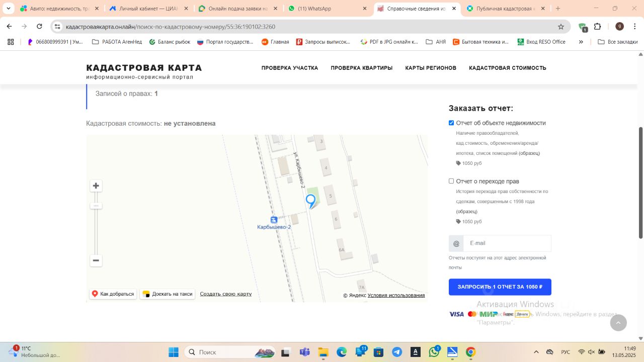Open first (образец) sample link
The image size is (644, 362).
[529, 153]
